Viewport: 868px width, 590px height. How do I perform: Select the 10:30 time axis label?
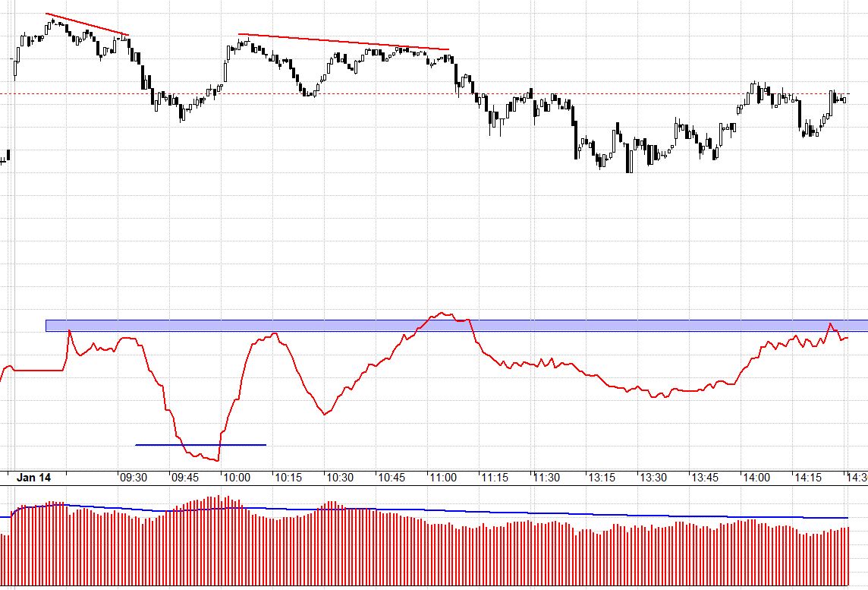pyautogui.click(x=339, y=478)
